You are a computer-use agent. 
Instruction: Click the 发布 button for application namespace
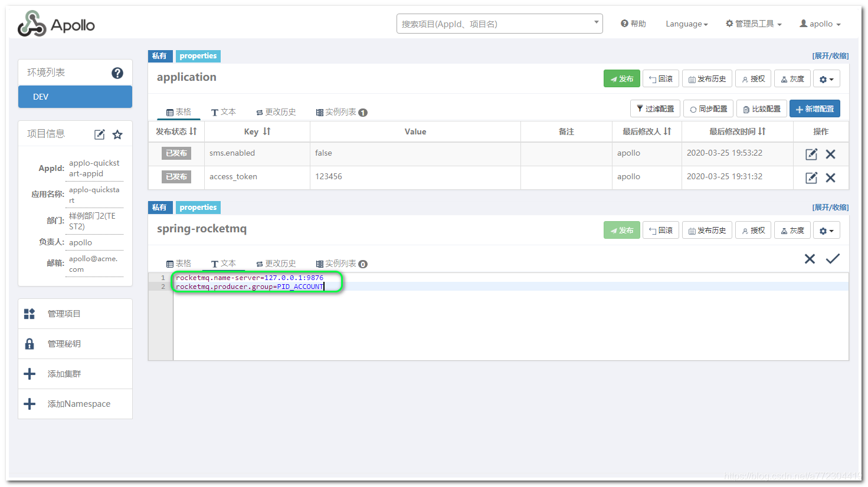coord(621,78)
